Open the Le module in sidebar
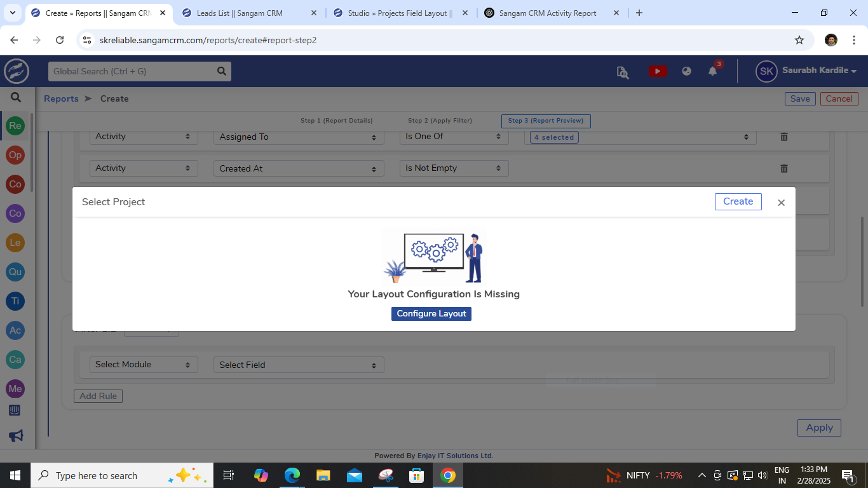868x488 pixels. point(15,243)
